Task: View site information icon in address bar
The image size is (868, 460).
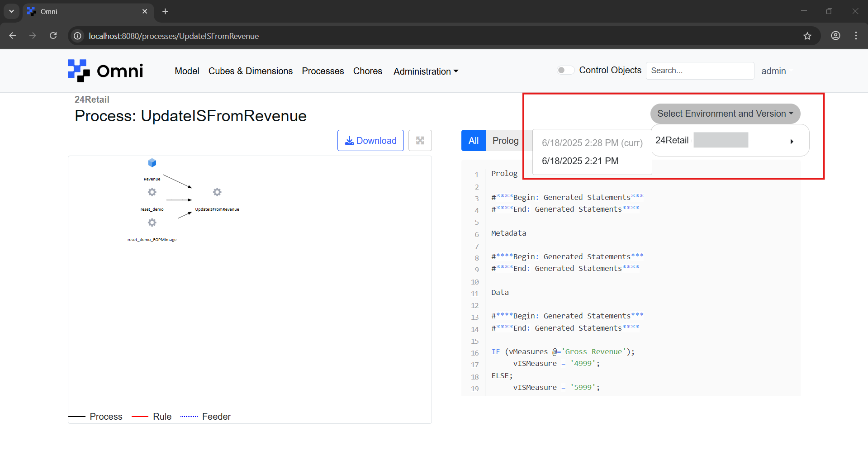Action: point(78,36)
